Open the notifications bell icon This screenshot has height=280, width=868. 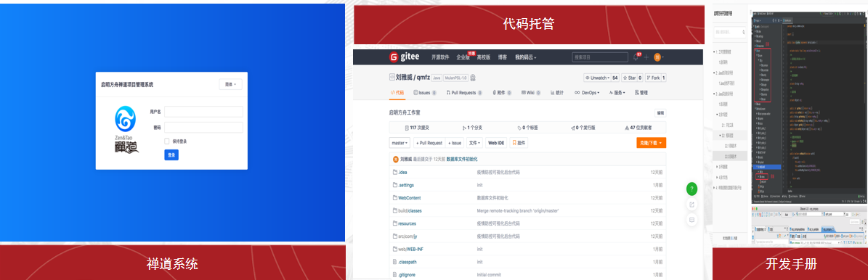click(x=636, y=57)
